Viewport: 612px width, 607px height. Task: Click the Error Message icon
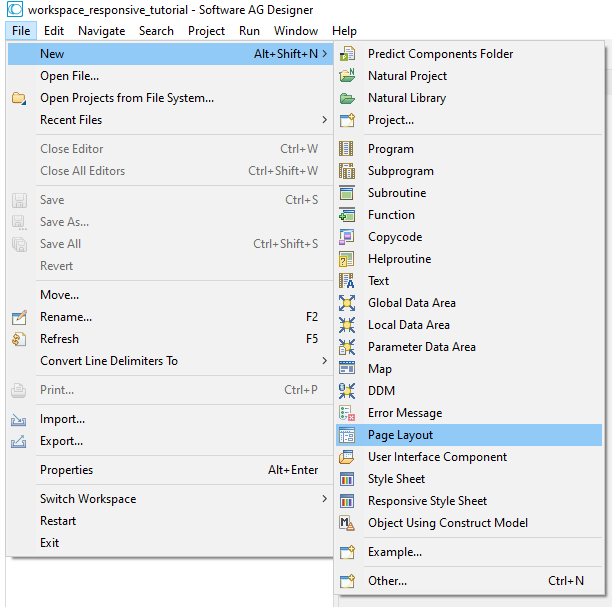tap(347, 413)
